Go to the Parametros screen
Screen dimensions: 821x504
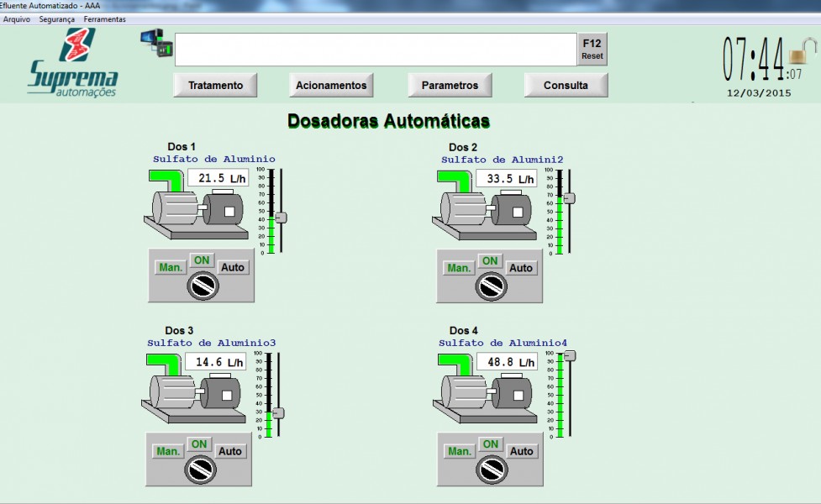450,85
